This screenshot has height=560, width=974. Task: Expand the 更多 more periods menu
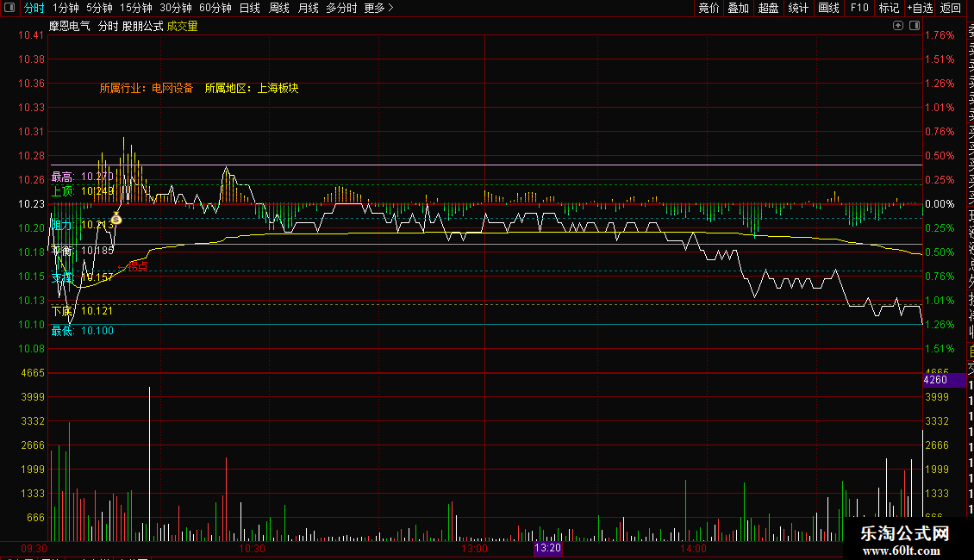(379, 8)
